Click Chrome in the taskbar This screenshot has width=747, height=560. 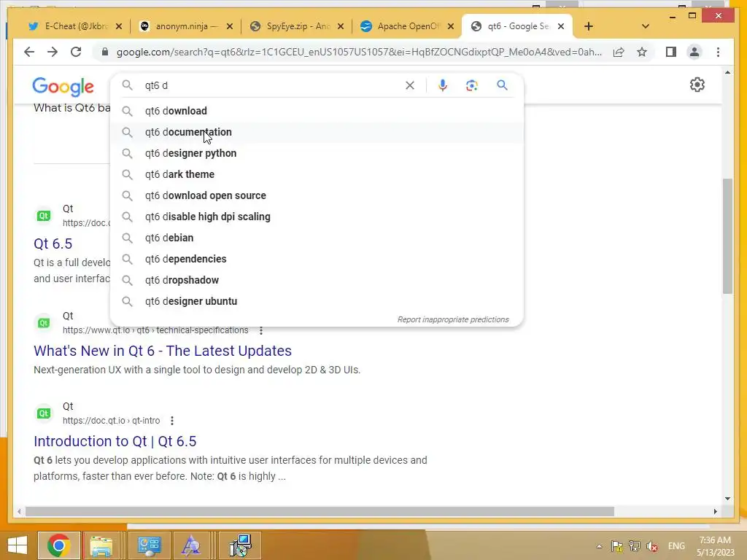(59, 545)
